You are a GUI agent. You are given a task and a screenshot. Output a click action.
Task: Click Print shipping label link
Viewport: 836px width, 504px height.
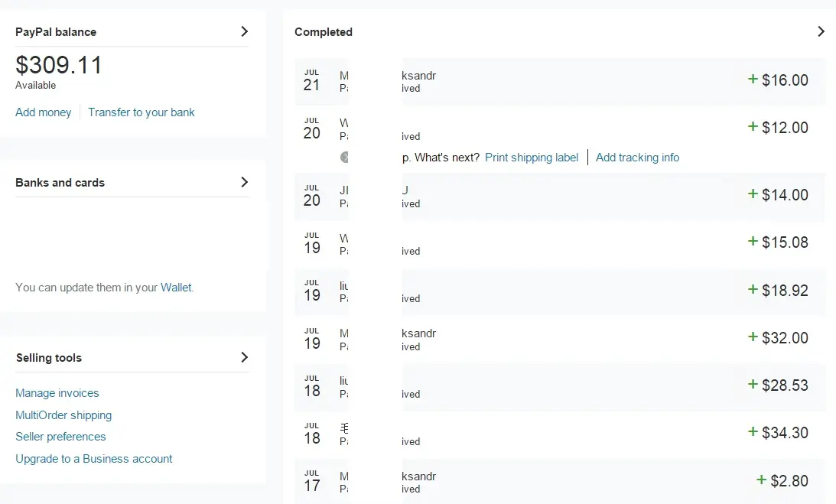pos(532,158)
